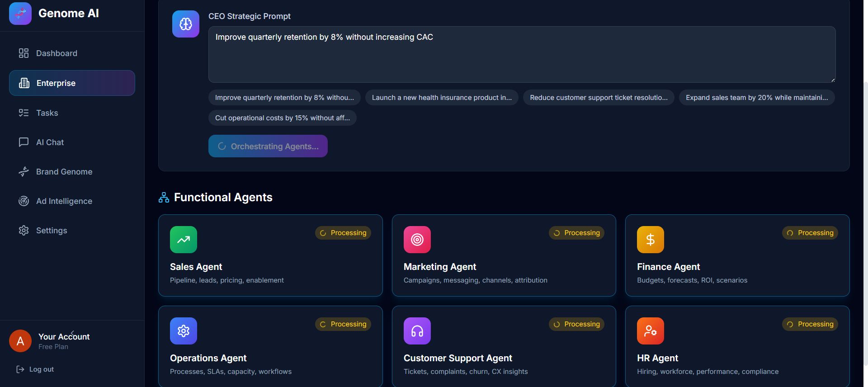This screenshot has height=387, width=868.
Task: Click the Tasks checklist icon
Action: [x=24, y=113]
